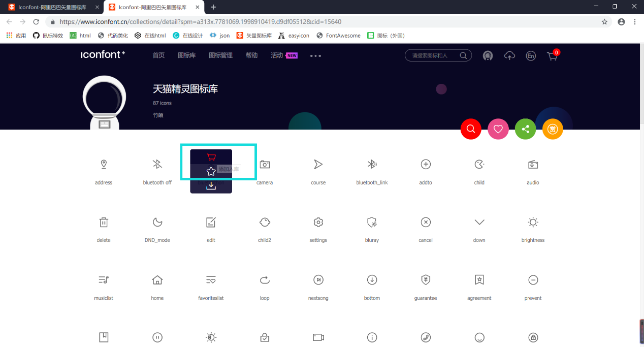644x347 pixels.
Task: Favorite the hovered icon with star
Action: 211,172
